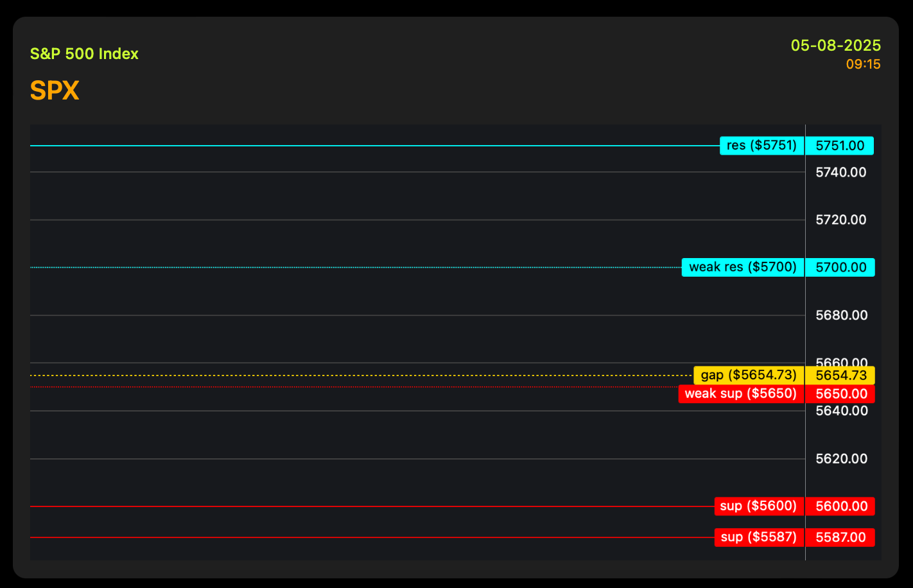Image resolution: width=913 pixels, height=588 pixels.
Task: Click the 5620.00 axis price
Action: pos(842,459)
